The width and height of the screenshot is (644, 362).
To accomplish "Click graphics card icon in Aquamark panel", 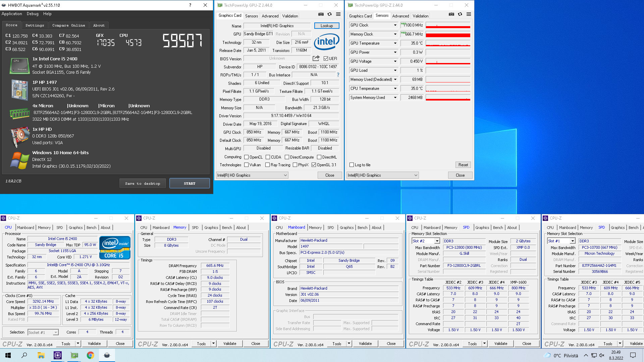I will tap(20, 137).
